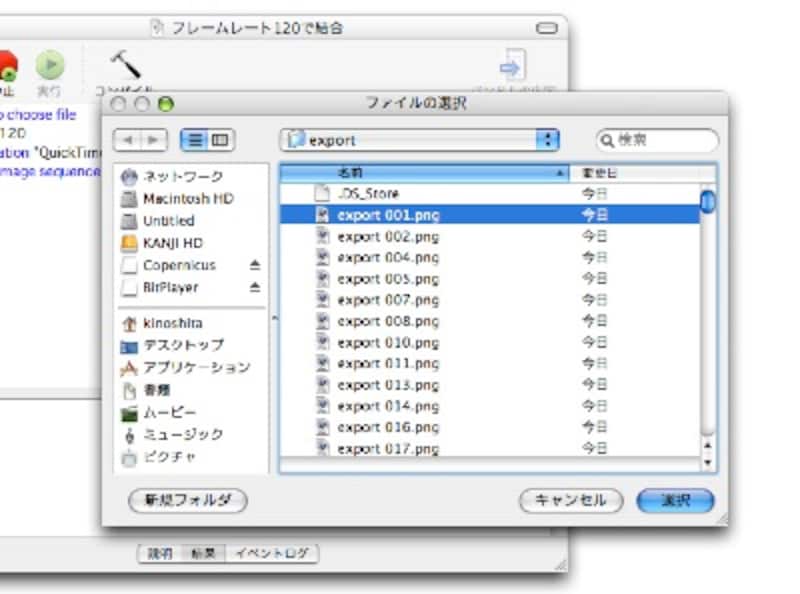This screenshot has width=800, height=594.
Task: Switch to column view mode
Action: point(220,140)
